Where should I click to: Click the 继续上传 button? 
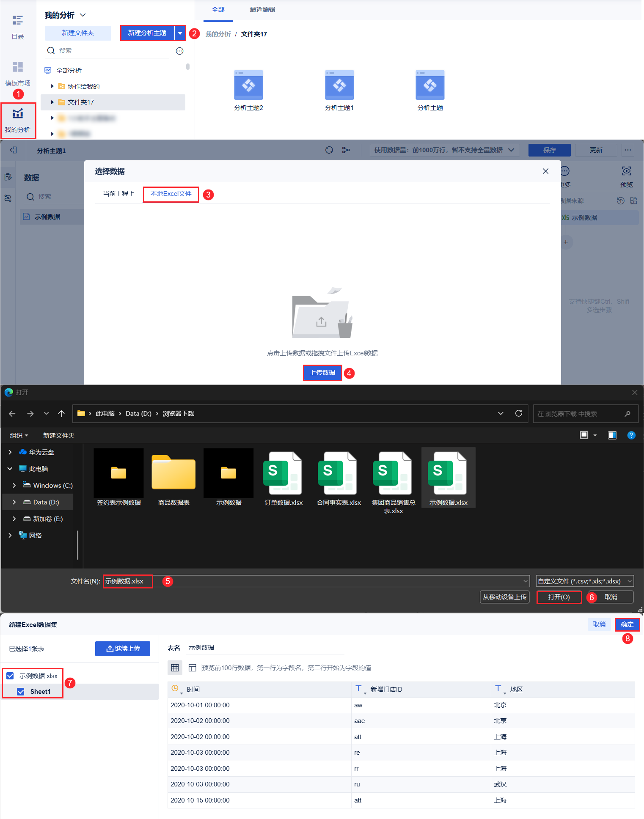pyautogui.click(x=123, y=649)
